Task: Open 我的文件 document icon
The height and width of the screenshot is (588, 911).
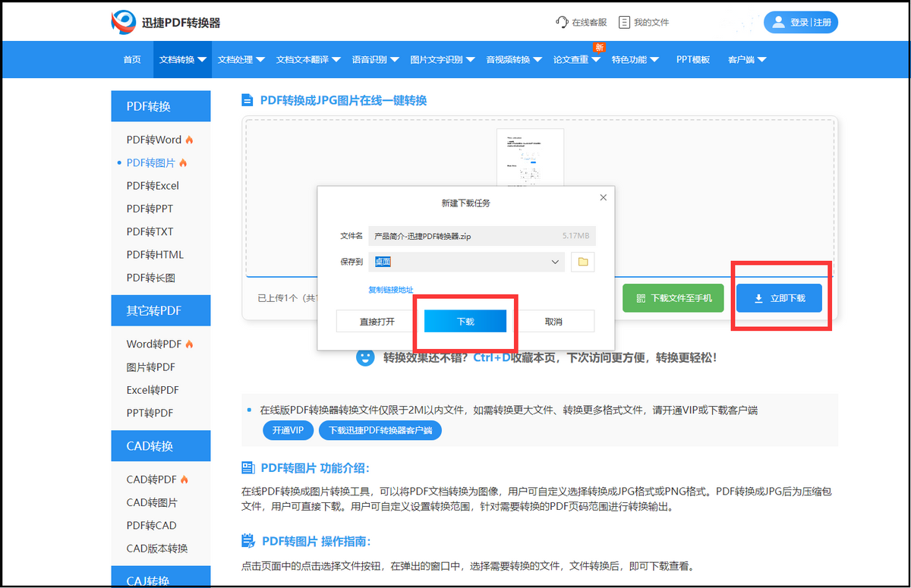Action: tap(624, 22)
